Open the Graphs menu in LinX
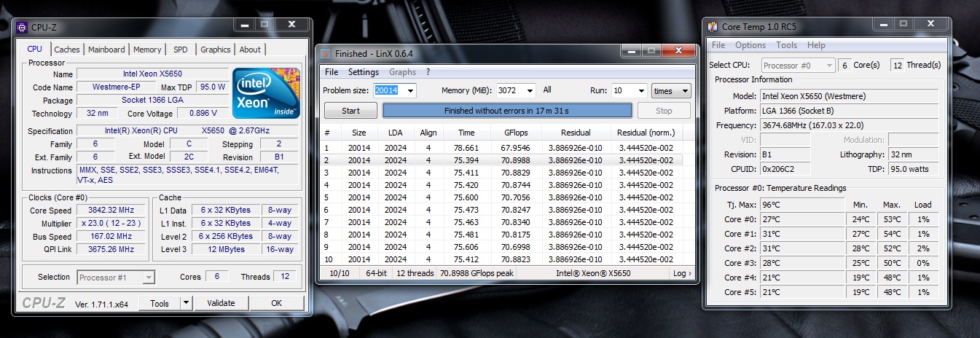 (402, 72)
